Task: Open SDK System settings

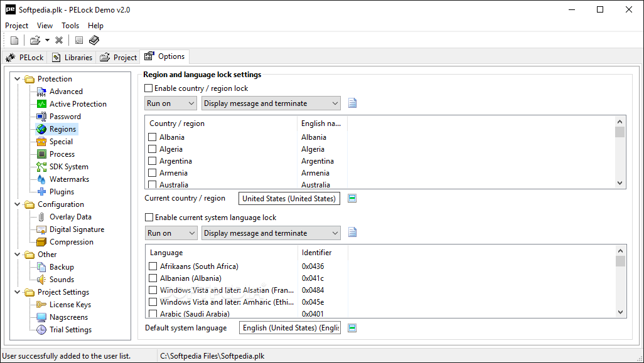Action: tap(68, 167)
